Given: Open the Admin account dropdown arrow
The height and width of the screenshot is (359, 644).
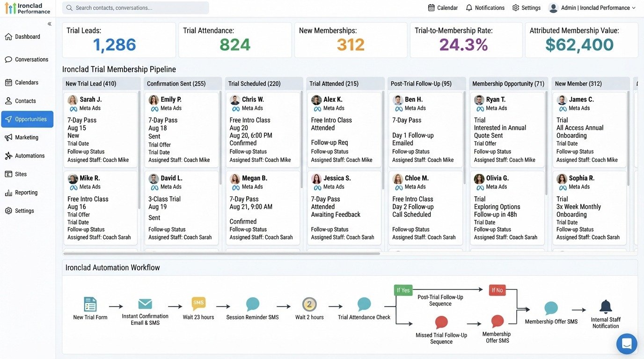Looking at the screenshot, I should click(x=634, y=8).
